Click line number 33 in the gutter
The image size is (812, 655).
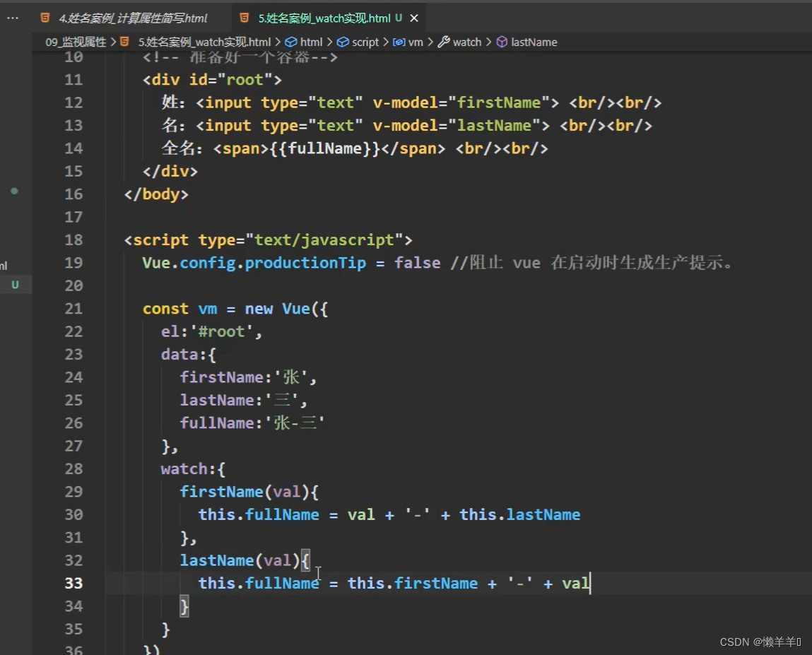click(73, 583)
